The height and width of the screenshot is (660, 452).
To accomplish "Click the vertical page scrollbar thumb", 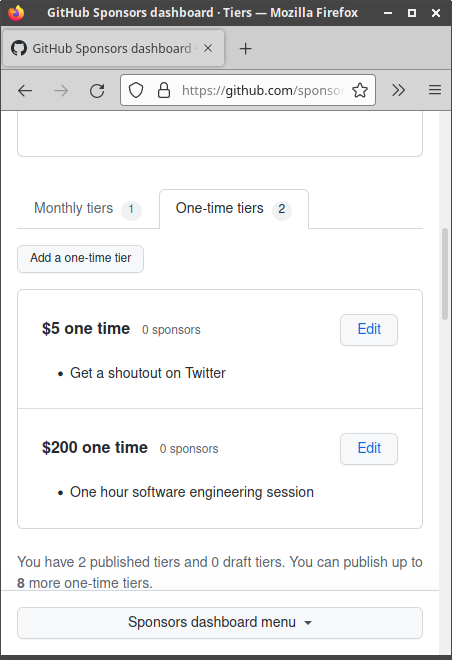I will point(445,274).
